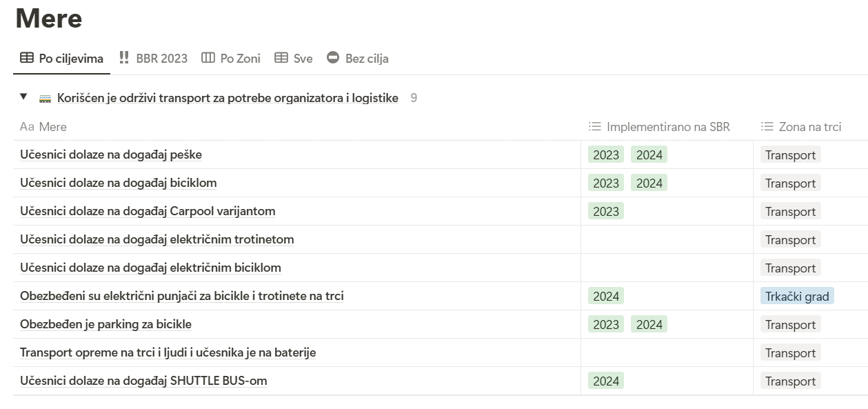The image size is (868, 409).
Task: Click the table icon beside the Sve view
Action: [281, 58]
